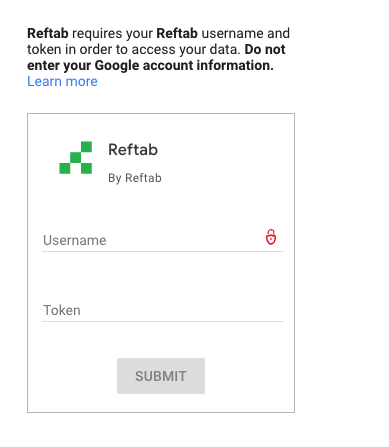
Task: Click the SUBMIT button
Action: pyautogui.click(x=161, y=376)
